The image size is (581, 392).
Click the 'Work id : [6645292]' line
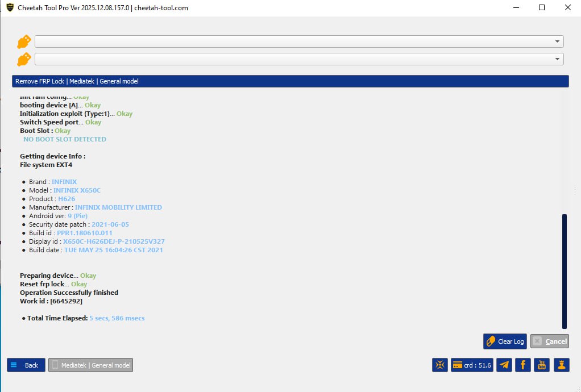[51, 301]
